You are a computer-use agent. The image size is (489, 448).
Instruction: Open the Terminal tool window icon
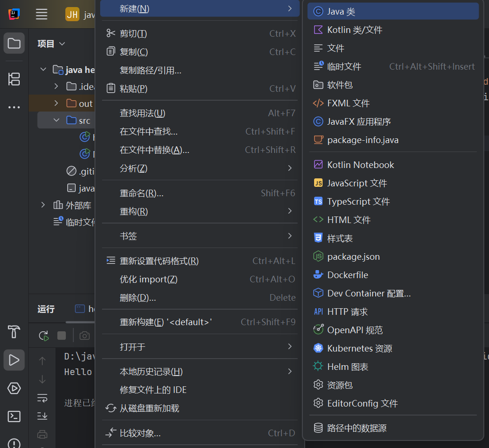[x=14, y=416]
